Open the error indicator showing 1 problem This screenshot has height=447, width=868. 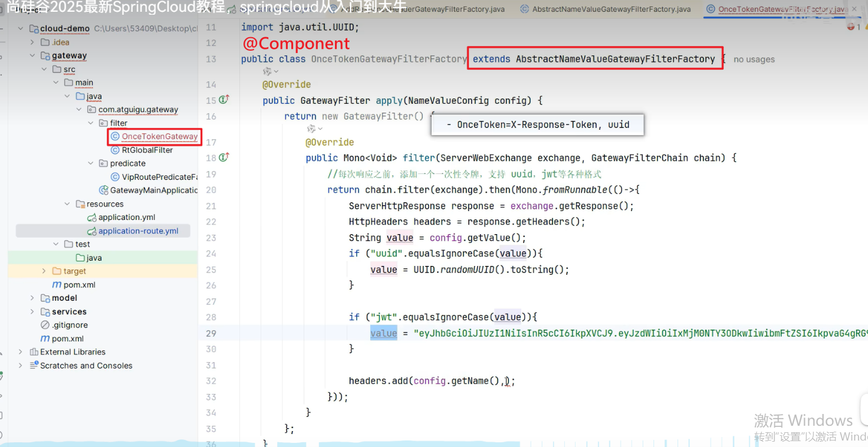pos(854,27)
